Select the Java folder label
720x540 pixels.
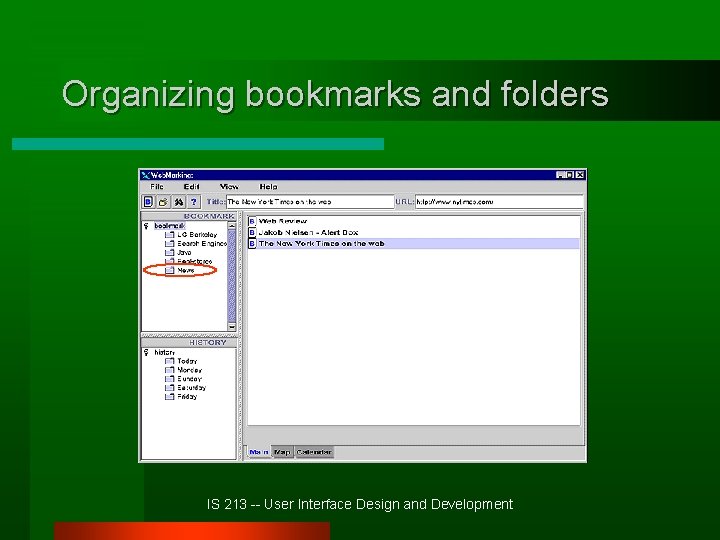click(184, 253)
